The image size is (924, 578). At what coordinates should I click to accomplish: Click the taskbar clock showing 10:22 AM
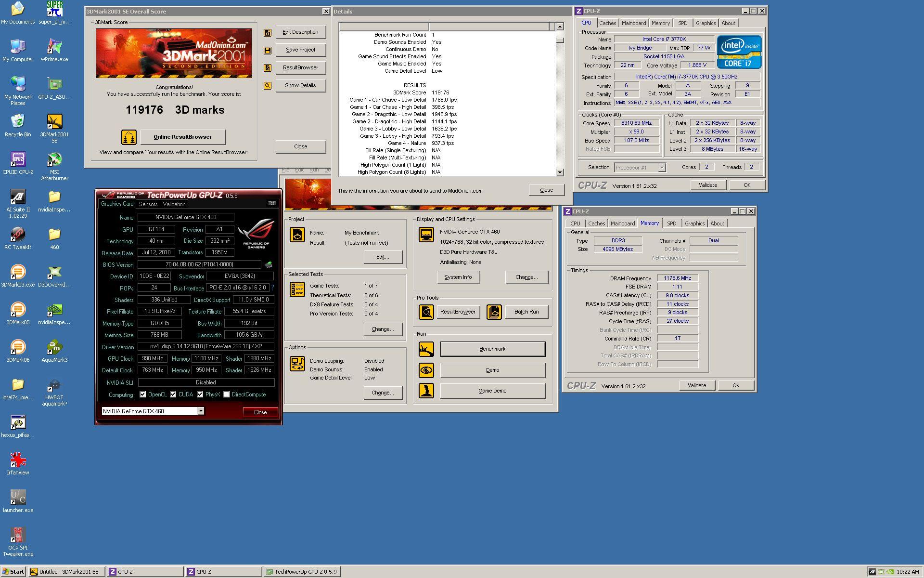click(x=908, y=572)
